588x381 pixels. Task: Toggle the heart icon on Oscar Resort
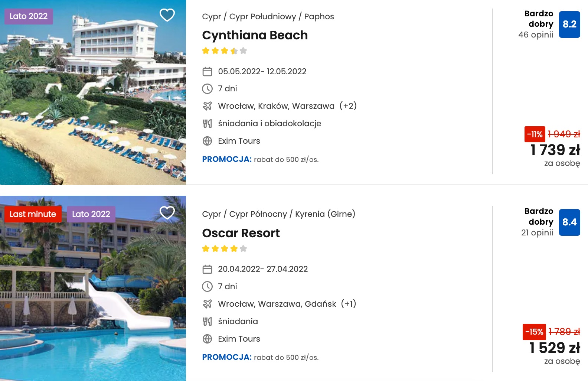pyautogui.click(x=167, y=213)
